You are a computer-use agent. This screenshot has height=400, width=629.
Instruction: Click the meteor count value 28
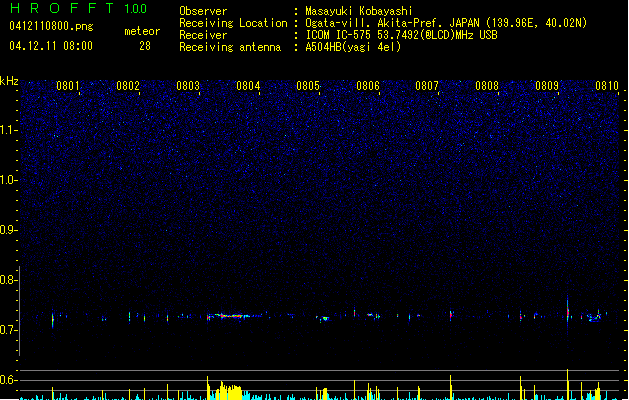point(145,46)
